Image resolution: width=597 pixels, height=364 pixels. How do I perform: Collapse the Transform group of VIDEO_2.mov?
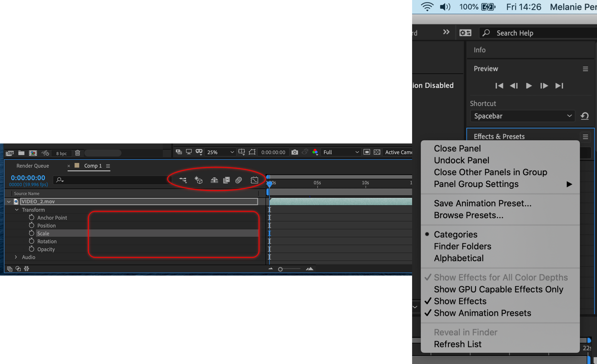[16, 210]
